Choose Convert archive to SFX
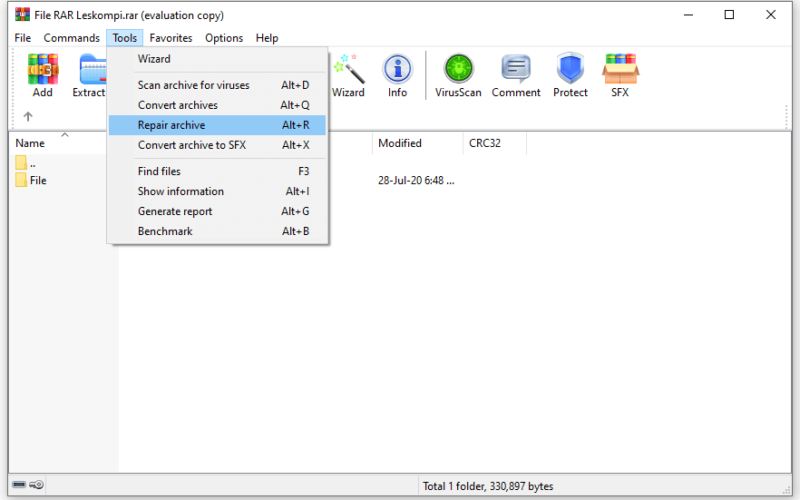The image size is (800, 500). (x=217, y=145)
